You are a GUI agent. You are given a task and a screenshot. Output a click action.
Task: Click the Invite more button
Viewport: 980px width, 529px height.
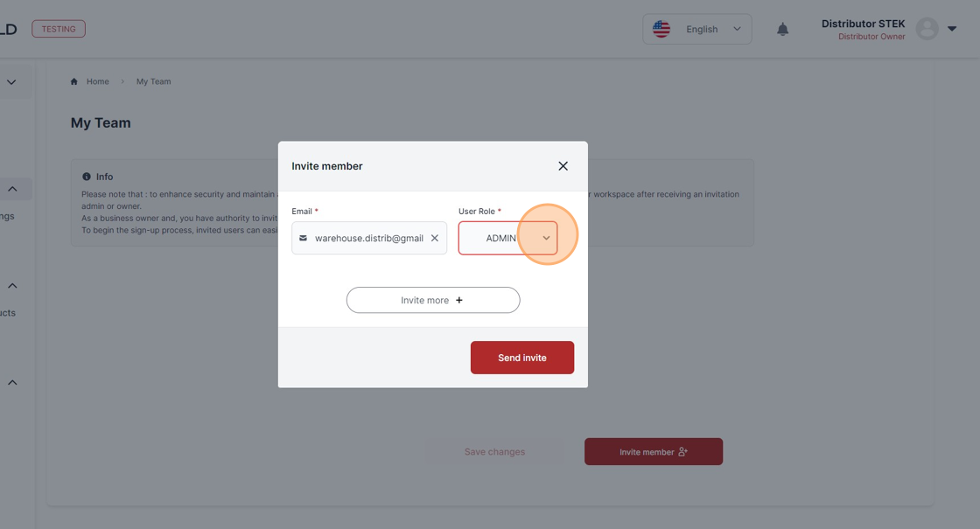tap(433, 301)
